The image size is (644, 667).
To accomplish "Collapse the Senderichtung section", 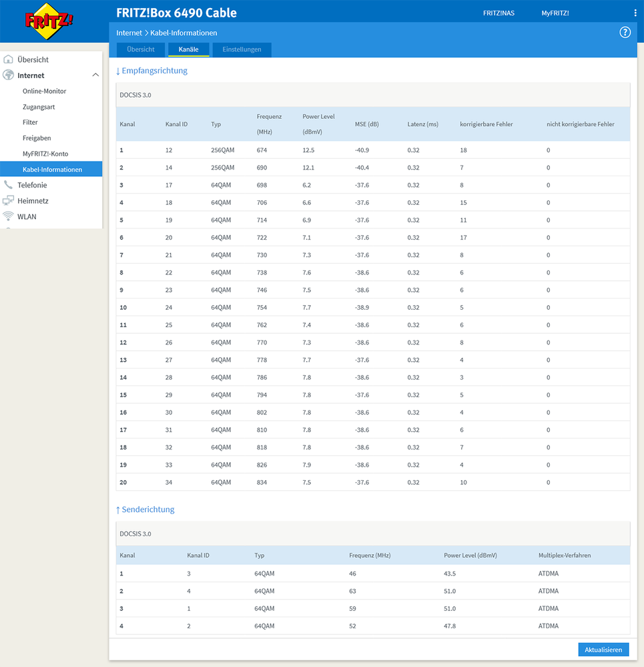I will [x=145, y=509].
